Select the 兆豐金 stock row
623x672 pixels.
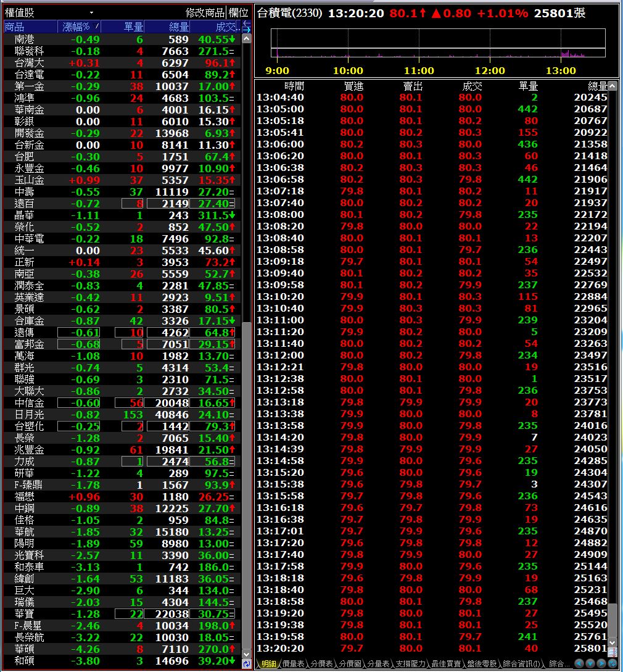[x=122, y=450]
